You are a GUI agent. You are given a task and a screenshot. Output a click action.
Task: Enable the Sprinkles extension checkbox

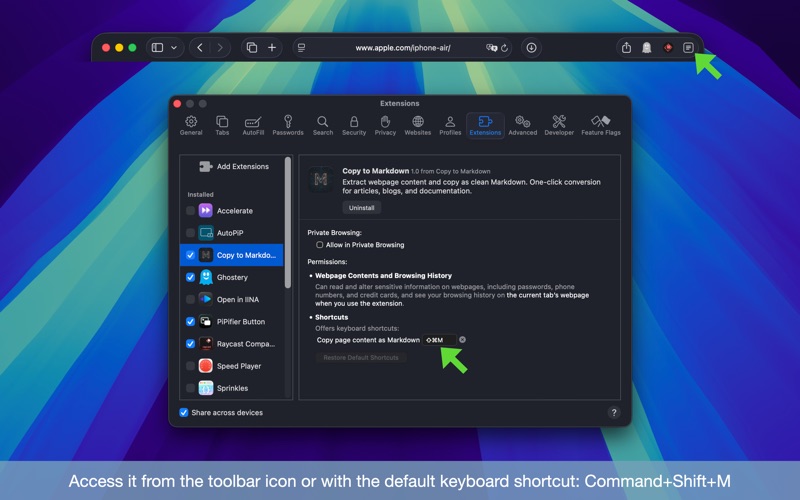coord(190,388)
